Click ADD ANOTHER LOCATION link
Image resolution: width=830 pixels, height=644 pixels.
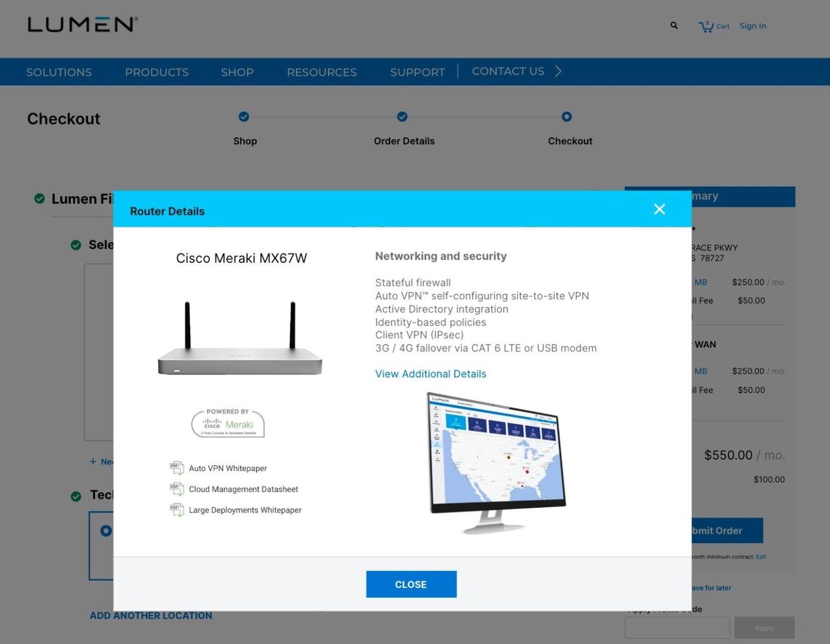[151, 616]
